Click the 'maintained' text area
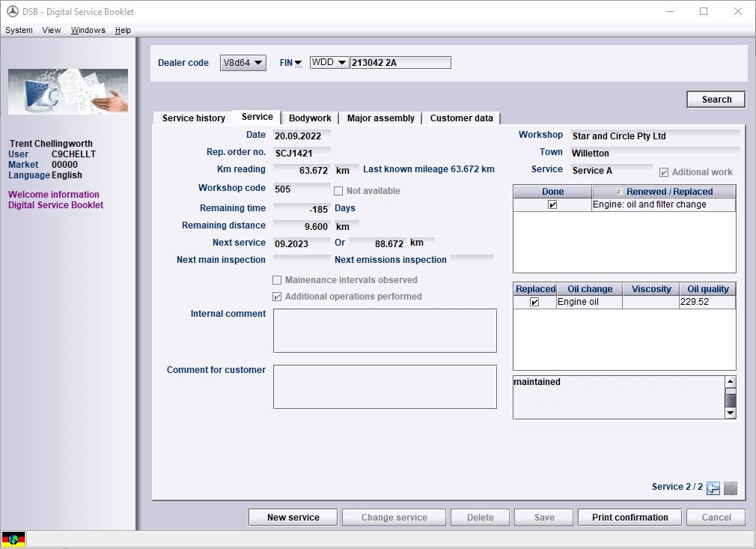 618,398
